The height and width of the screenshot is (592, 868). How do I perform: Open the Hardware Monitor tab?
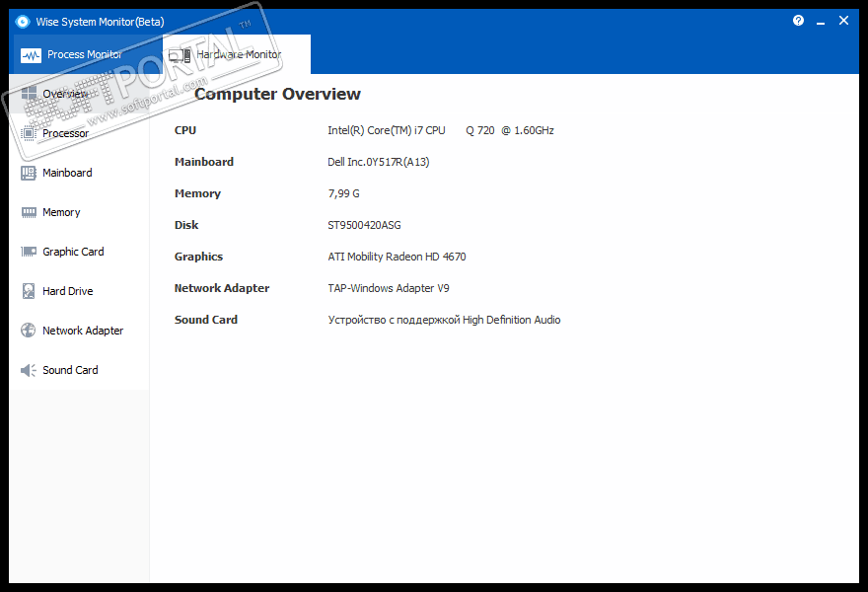click(x=237, y=54)
